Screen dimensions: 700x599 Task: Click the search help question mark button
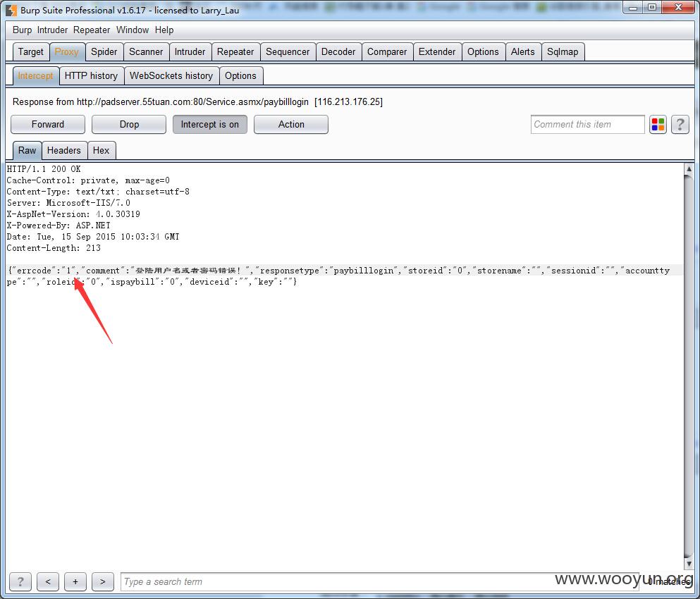pyautogui.click(x=20, y=581)
